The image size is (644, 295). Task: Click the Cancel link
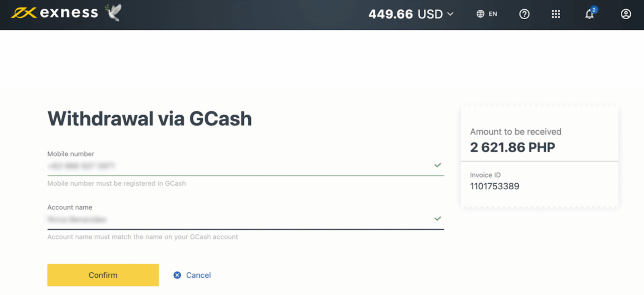tap(198, 275)
